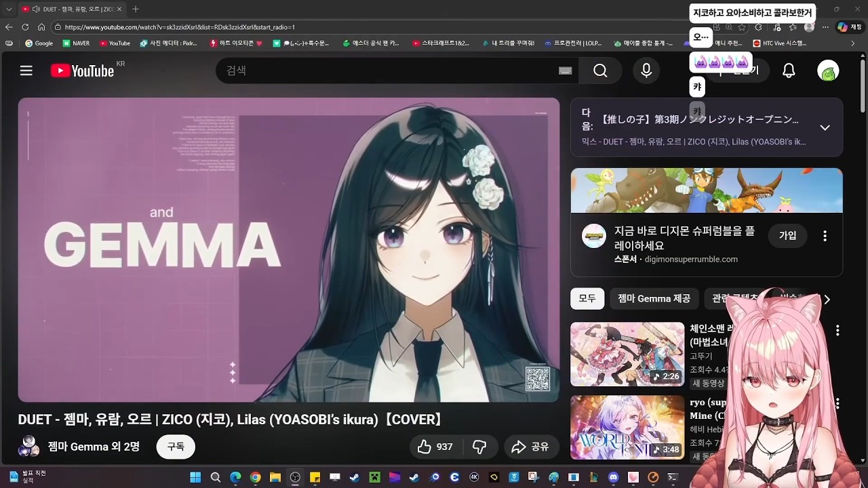Open options for 체인소맨 video

(837, 330)
